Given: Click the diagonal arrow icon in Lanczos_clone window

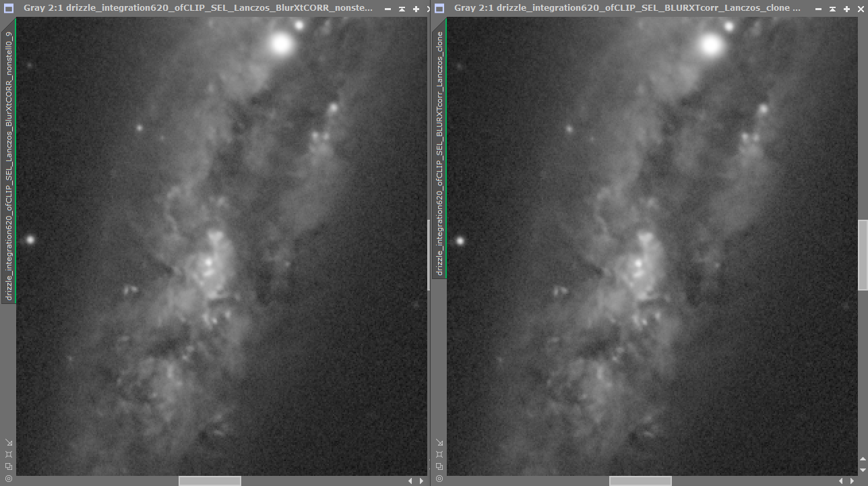Looking at the screenshot, I should click(x=439, y=443).
